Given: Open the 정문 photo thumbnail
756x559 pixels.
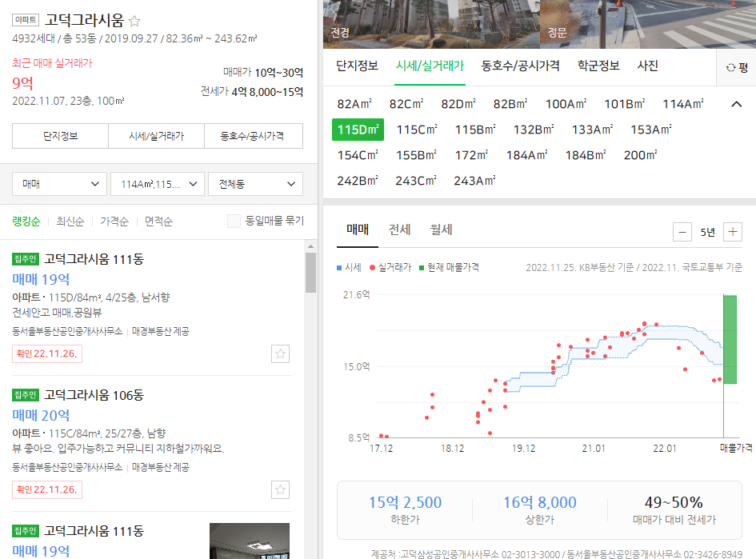Looking at the screenshot, I should point(648,24).
